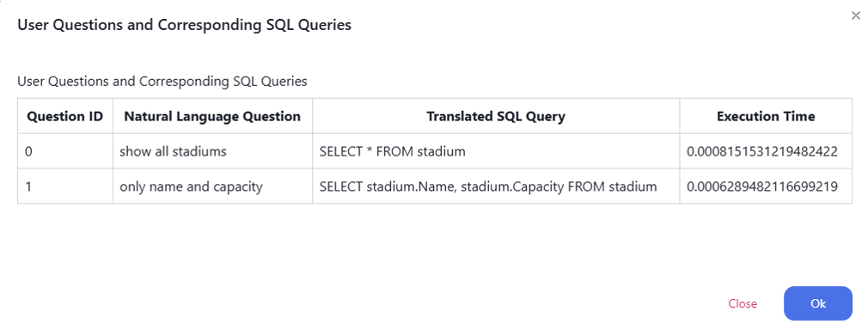
Task: Click the 'show all stadiums' question cell
Action: click(x=212, y=151)
